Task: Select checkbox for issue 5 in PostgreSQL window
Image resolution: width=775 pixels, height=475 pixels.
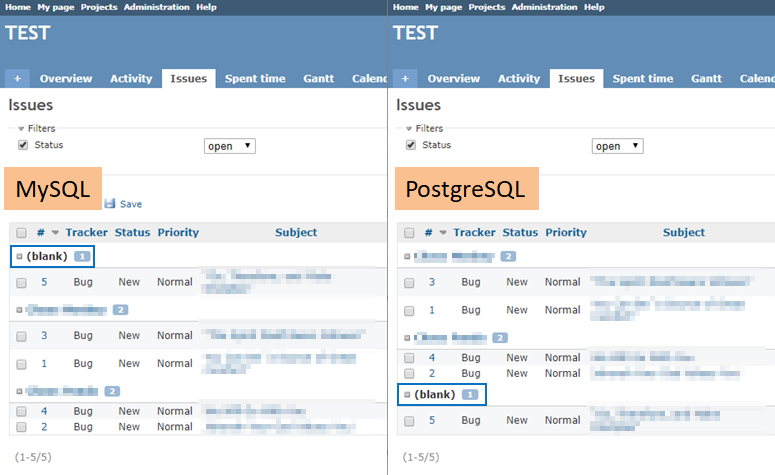Action: [409, 421]
